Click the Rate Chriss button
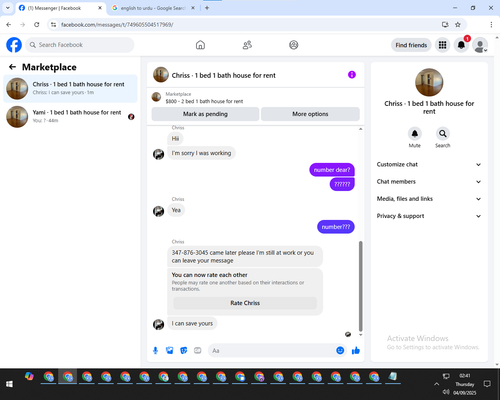The height and width of the screenshot is (400, 500). (245, 303)
